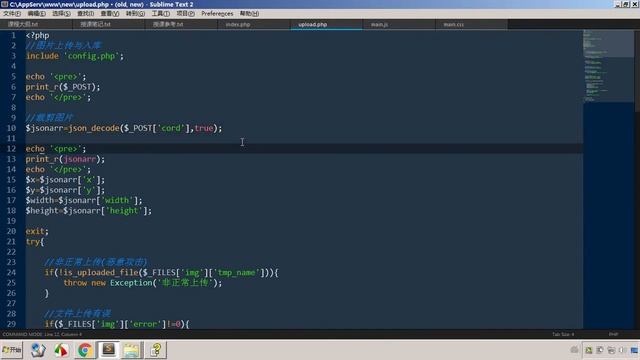This screenshot has width=640, height=360.
Task: Click is_uploaded_file on line 24
Action: pyautogui.click(x=100, y=273)
